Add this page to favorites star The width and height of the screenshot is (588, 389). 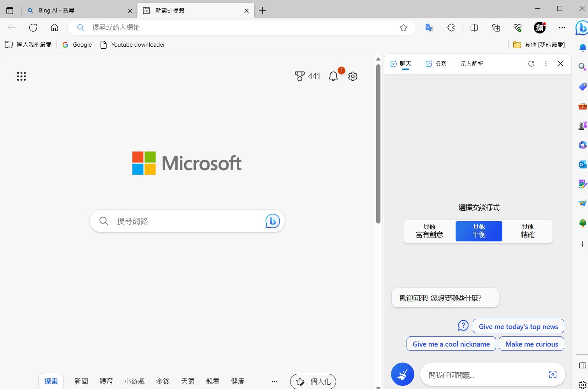point(403,27)
